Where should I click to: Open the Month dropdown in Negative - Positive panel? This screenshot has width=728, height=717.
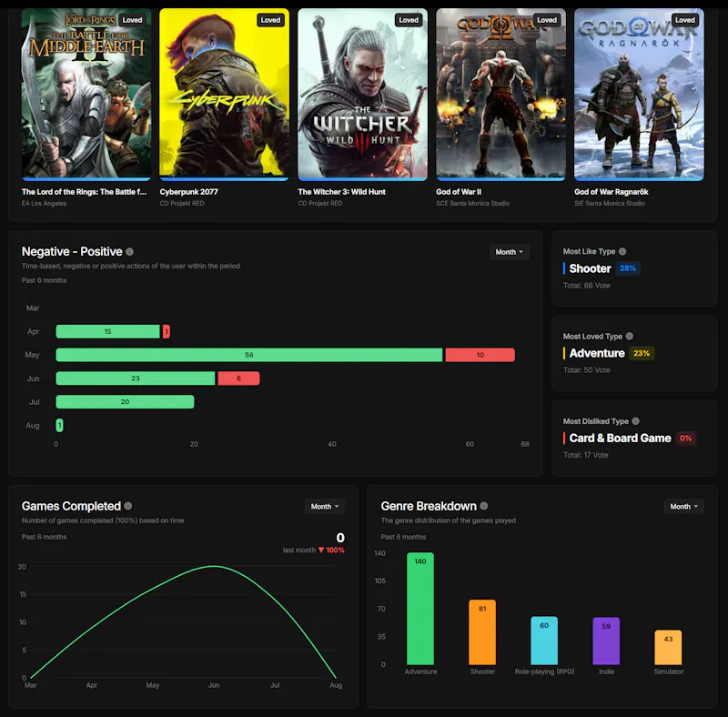[x=509, y=252]
